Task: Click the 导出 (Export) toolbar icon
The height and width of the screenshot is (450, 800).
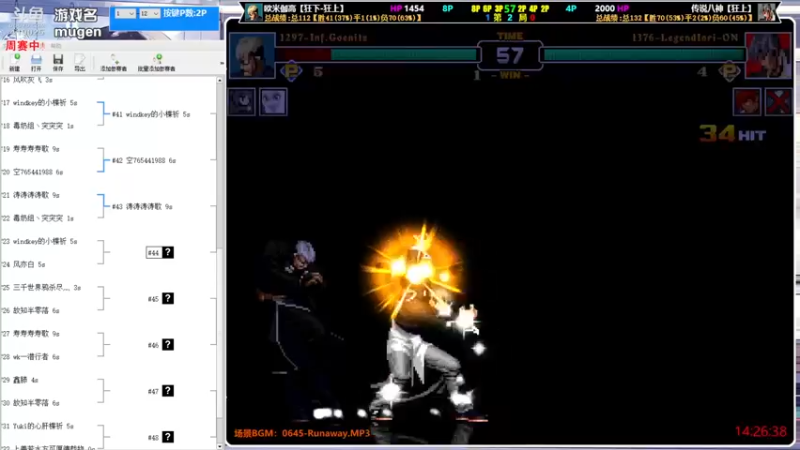Action: [80, 62]
